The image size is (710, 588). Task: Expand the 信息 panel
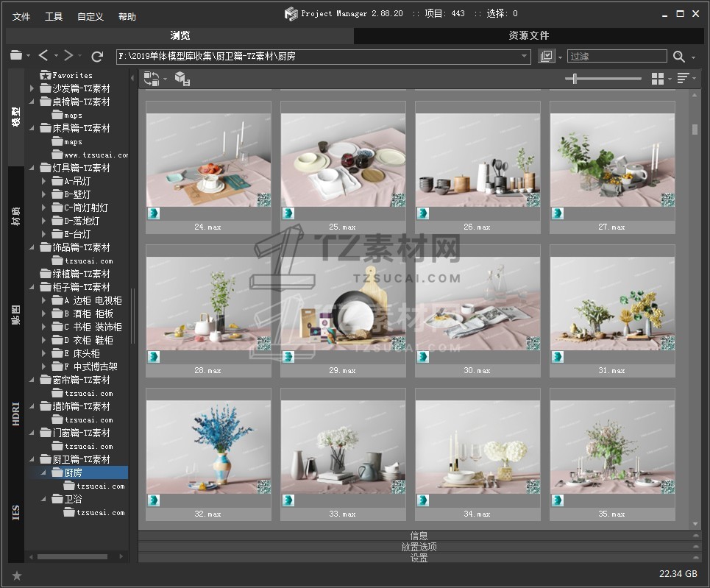(x=419, y=536)
